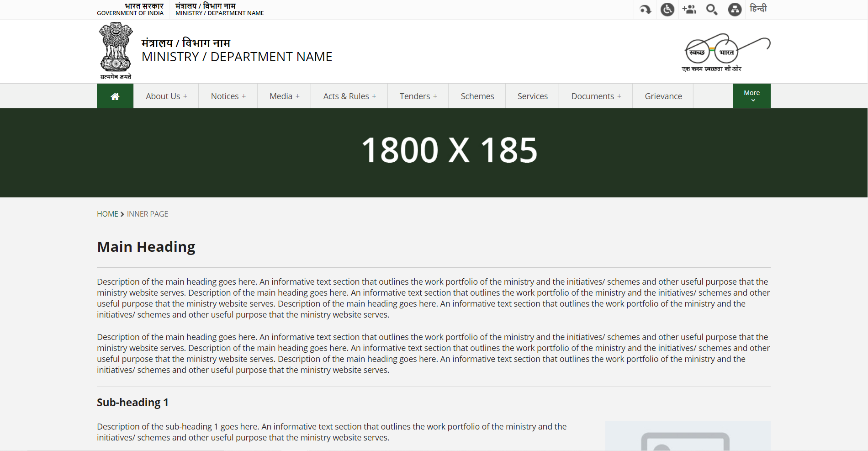
Task: Click the skip to main content icon
Action: pyautogui.click(x=645, y=9)
